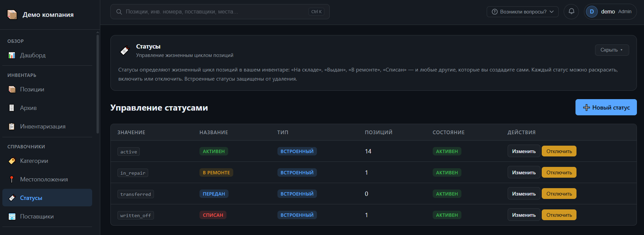
Task: Click the Новый статус button
Action: (606, 107)
